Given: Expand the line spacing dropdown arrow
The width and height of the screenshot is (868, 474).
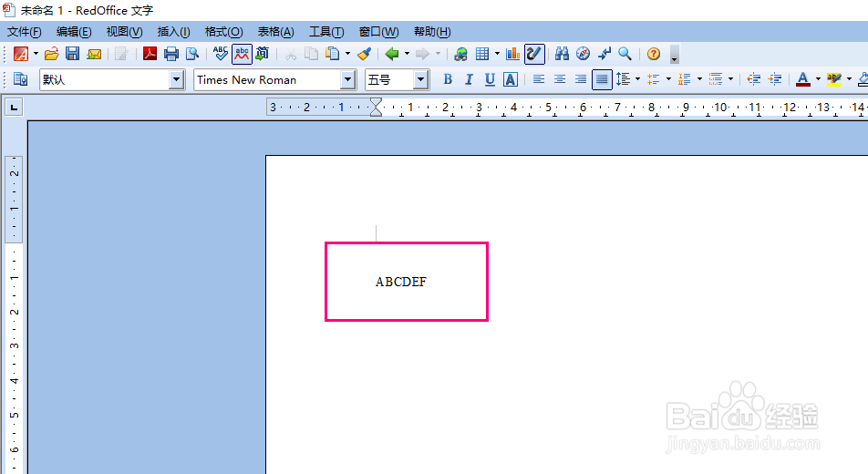Looking at the screenshot, I should (637, 79).
